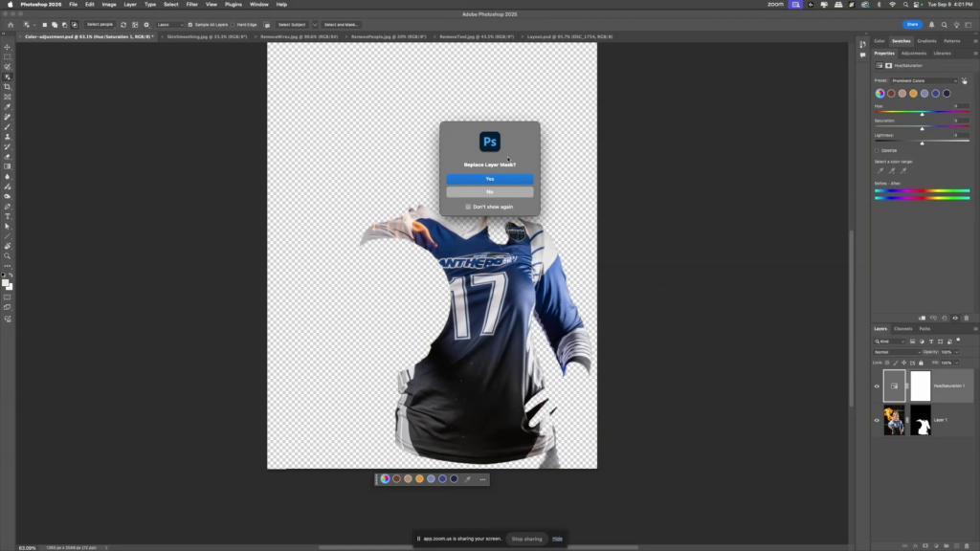Hide the Hue/Saturation 1 layer

click(x=877, y=386)
